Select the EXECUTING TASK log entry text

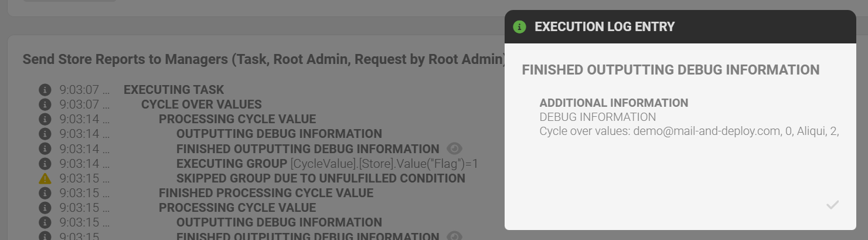click(x=173, y=90)
